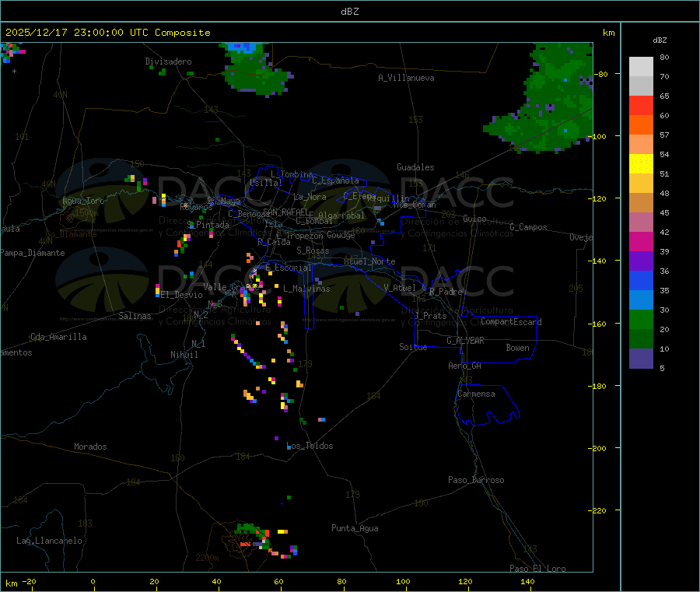Click the G_ALVEAR location label
Image resolution: width=700 pixels, height=592 pixels.
[x=465, y=341]
